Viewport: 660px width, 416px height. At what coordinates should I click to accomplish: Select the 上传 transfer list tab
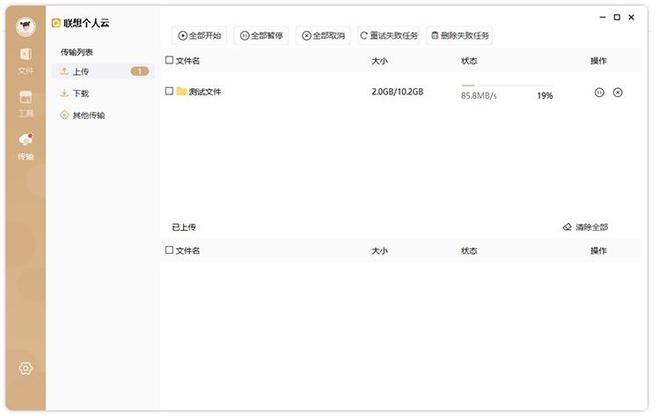point(82,72)
